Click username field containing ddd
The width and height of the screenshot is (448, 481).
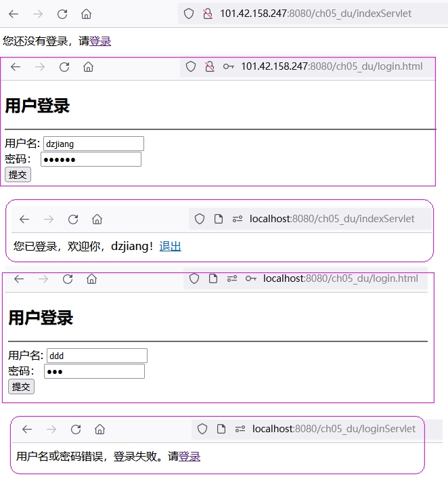pyautogui.click(x=97, y=356)
